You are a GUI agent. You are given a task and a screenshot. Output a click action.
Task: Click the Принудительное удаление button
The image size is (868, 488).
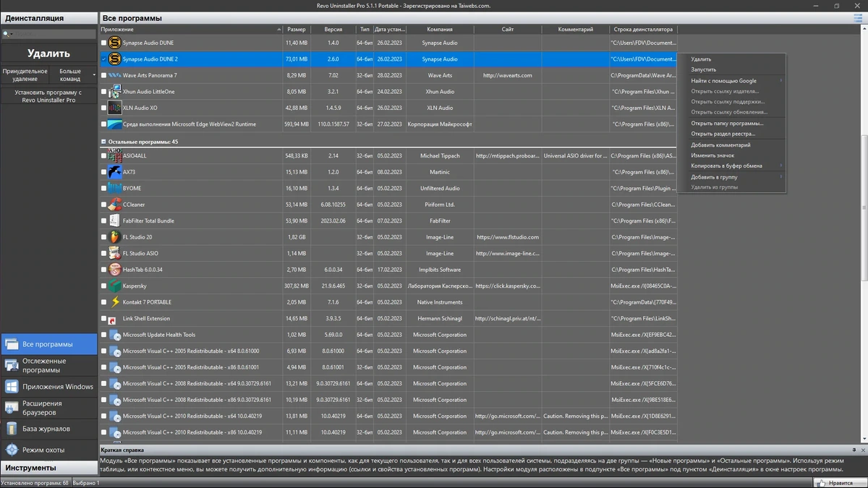click(25, 74)
